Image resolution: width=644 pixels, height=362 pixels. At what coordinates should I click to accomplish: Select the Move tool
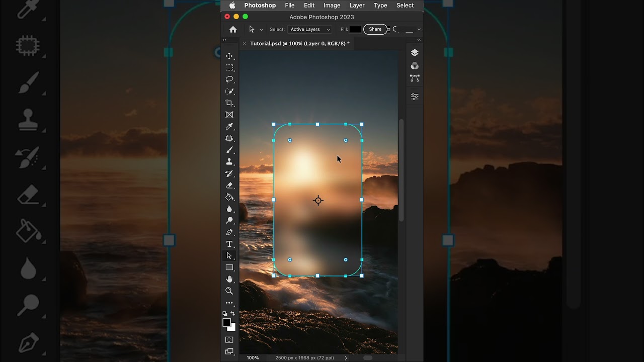[x=229, y=56]
